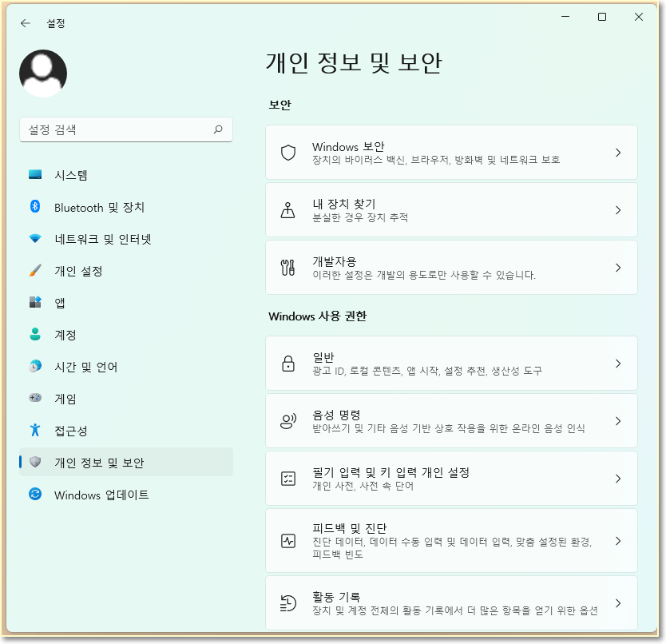Click the location person icon for 내 장치 찾기
Image resolution: width=666 pixels, height=644 pixels.
pyautogui.click(x=288, y=210)
